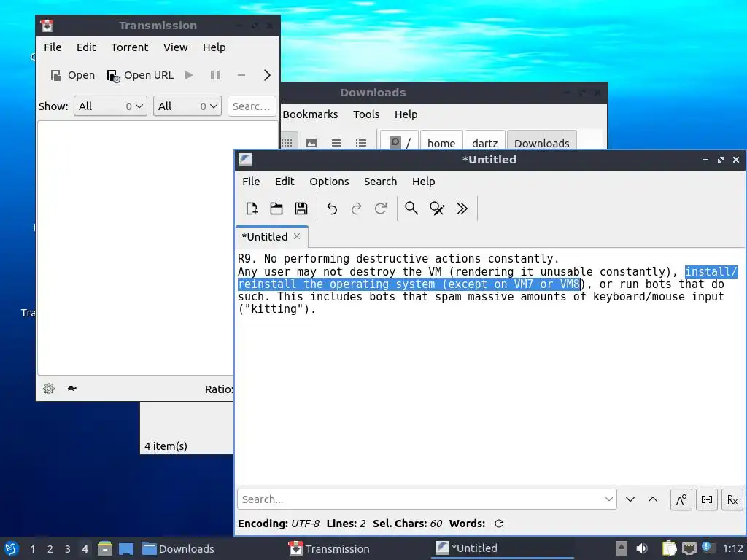Start torrent with Transmission play icon
Screen dimensions: 747x560
[x=189, y=75]
